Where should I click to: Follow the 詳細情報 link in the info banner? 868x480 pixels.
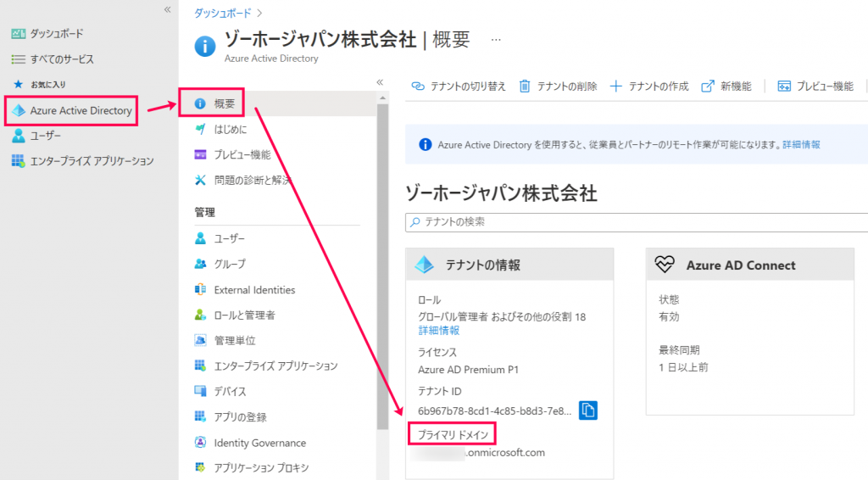(801, 145)
